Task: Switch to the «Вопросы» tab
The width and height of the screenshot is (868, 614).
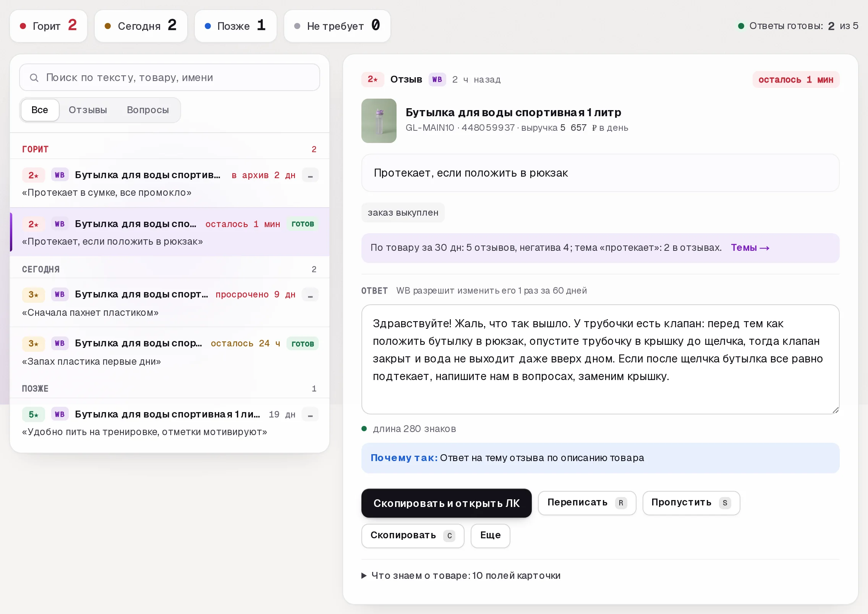Action: point(148,110)
